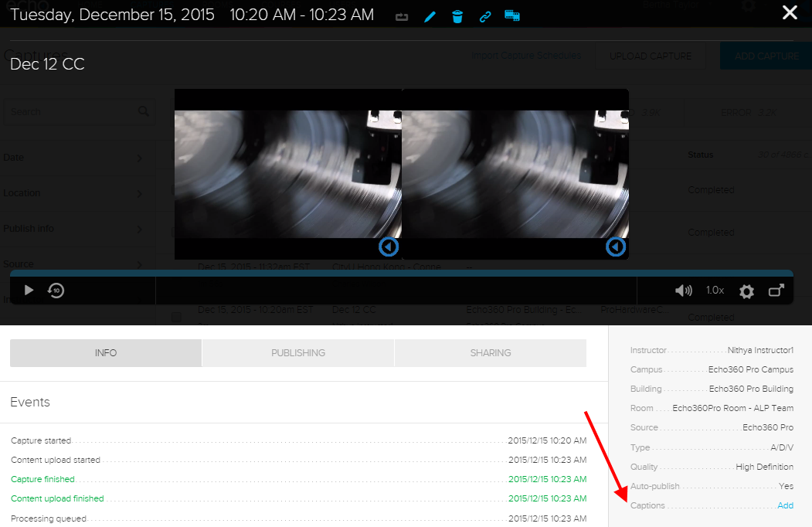Image resolution: width=812 pixels, height=527 pixels.
Task: Select the right video thumbnail
Action: point(515,174)
